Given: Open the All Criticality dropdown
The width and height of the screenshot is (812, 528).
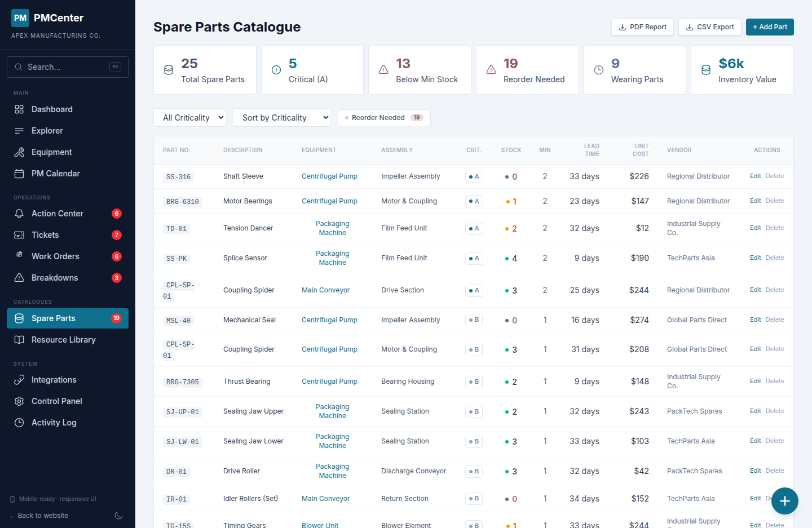Looking at the screenshot, I should pyautogui.click(x=189, y=117).
